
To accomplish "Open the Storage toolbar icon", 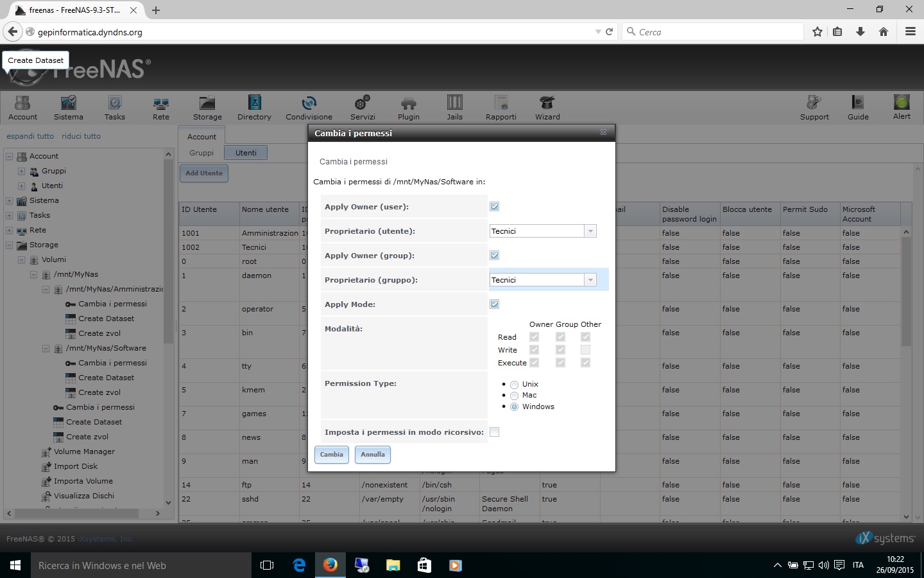I will coord(207,107).
